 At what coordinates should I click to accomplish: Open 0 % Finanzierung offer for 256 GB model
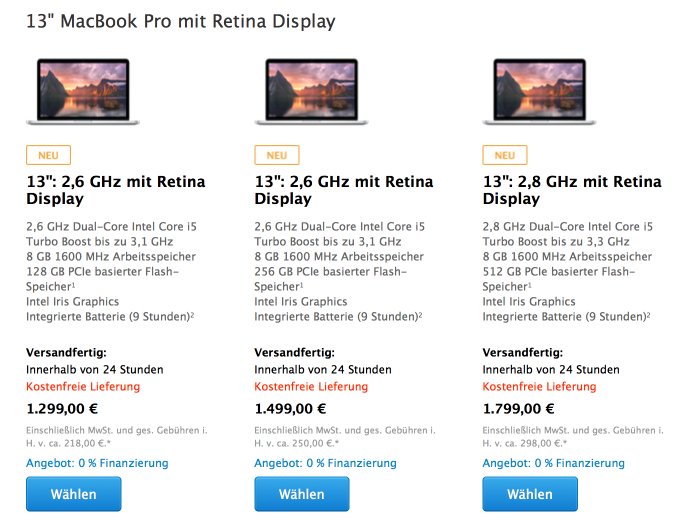[x=325, y=463]
